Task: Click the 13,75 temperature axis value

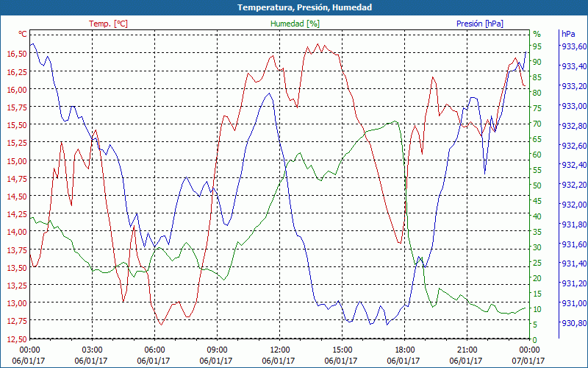Action: click(17, 250)
